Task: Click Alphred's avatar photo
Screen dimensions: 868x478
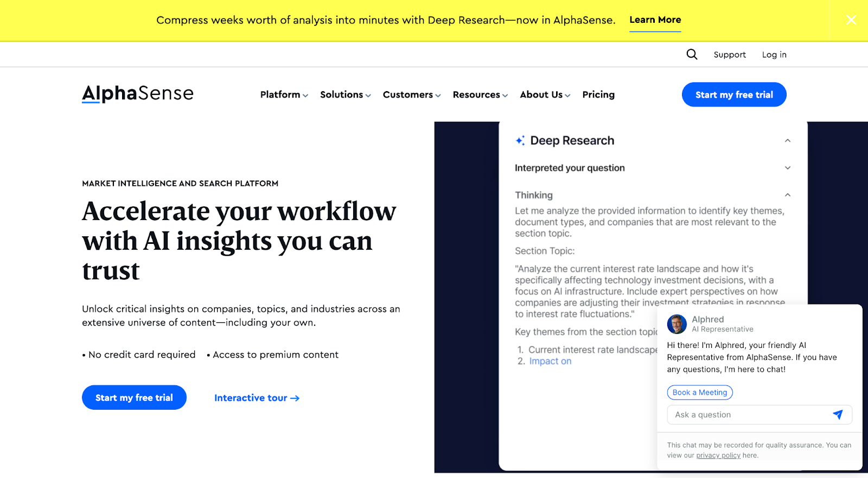Action: coord(677,324)
